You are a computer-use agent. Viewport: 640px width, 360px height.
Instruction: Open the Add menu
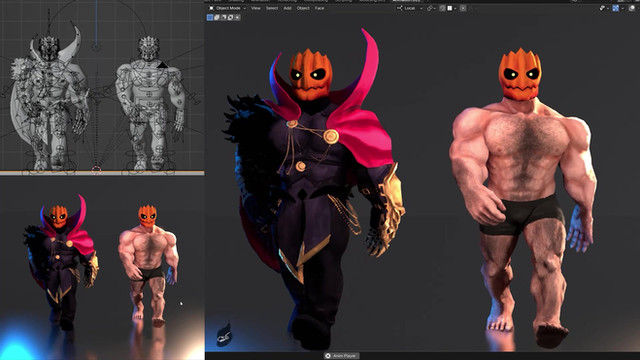(x=287, y=8)
